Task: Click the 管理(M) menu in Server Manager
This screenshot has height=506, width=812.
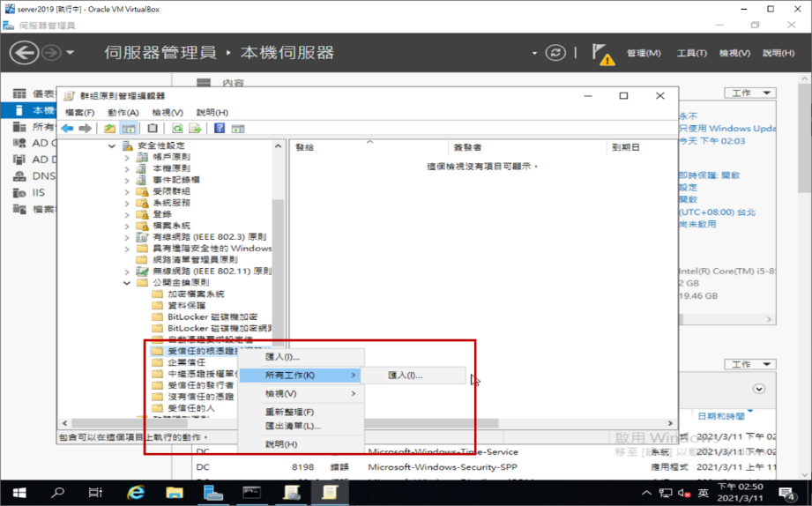Action: [644, 53]
